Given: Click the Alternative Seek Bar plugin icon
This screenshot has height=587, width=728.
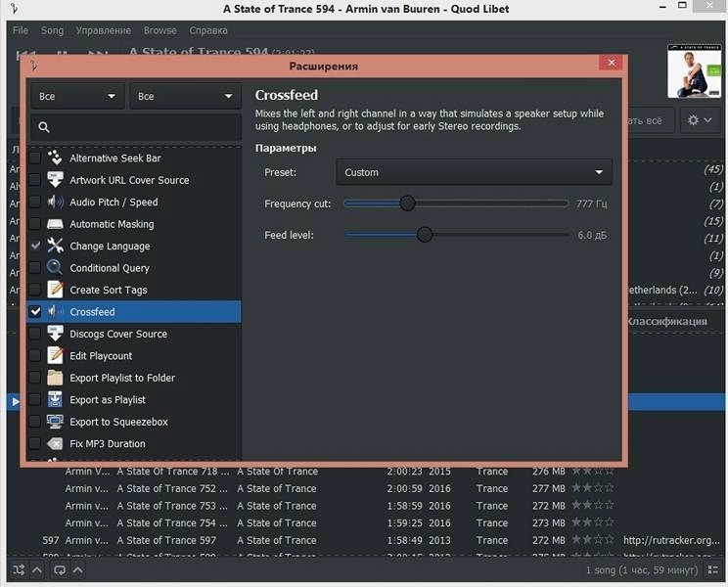Looking at the screenshot, I should [x=55, y=158].
